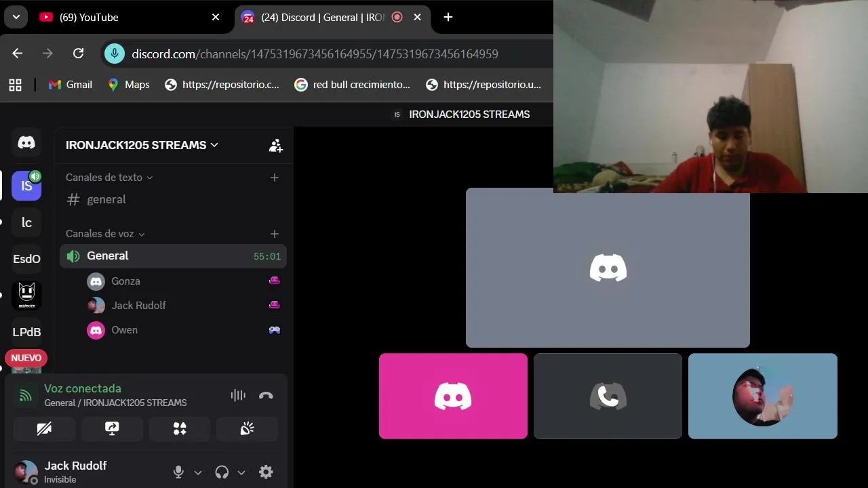The image size is (868, 488).
Task: Create a new voice channel with plus
Action: [x=274, y=234]
